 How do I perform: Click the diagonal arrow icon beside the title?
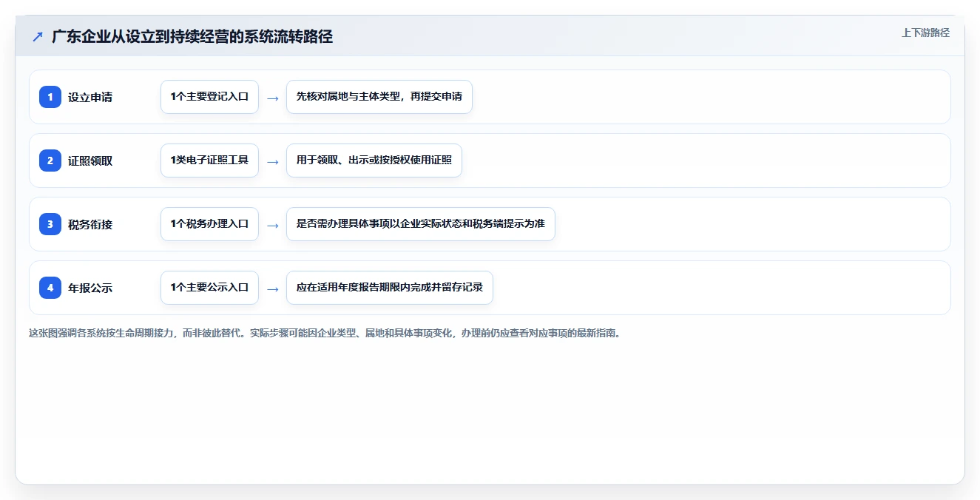tap(38, 36)
